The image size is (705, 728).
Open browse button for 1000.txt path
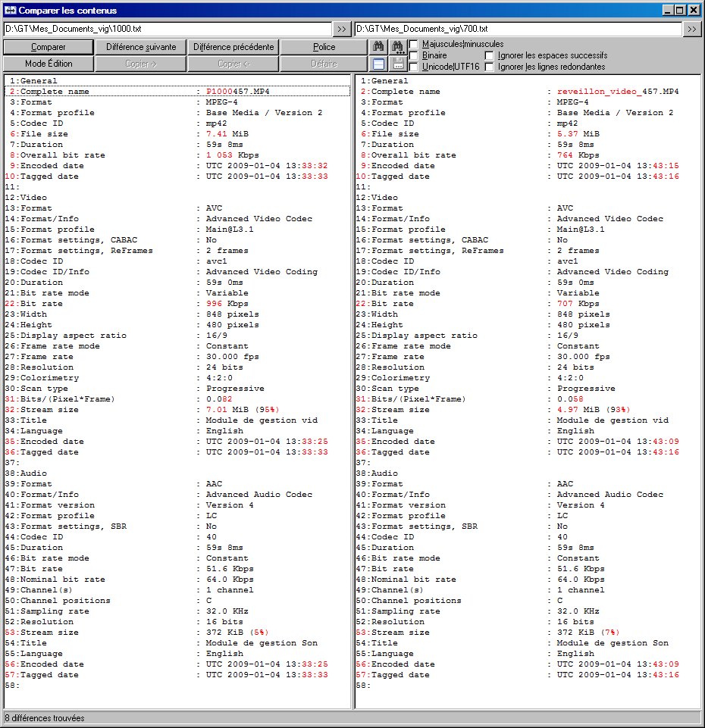point(342,29)
